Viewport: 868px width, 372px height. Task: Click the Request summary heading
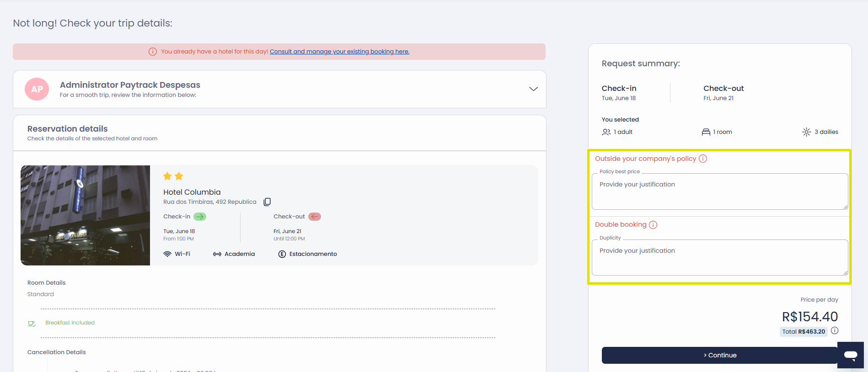coord(641,64)
